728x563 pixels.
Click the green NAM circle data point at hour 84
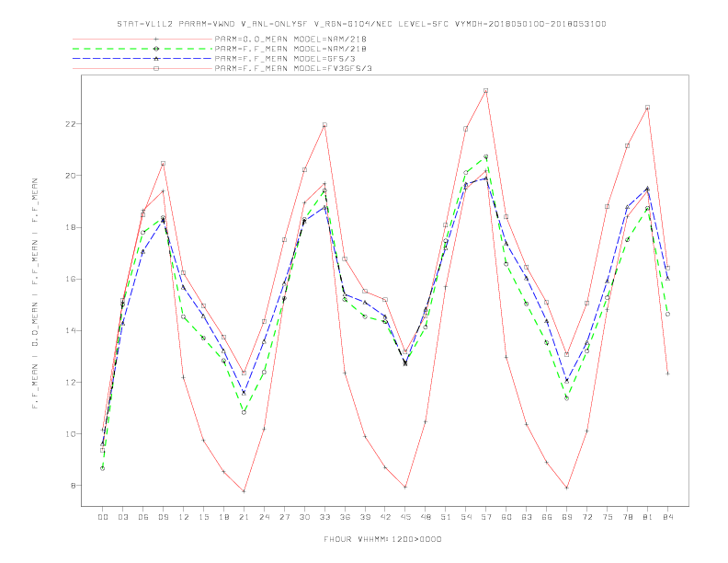pos(667,314)
